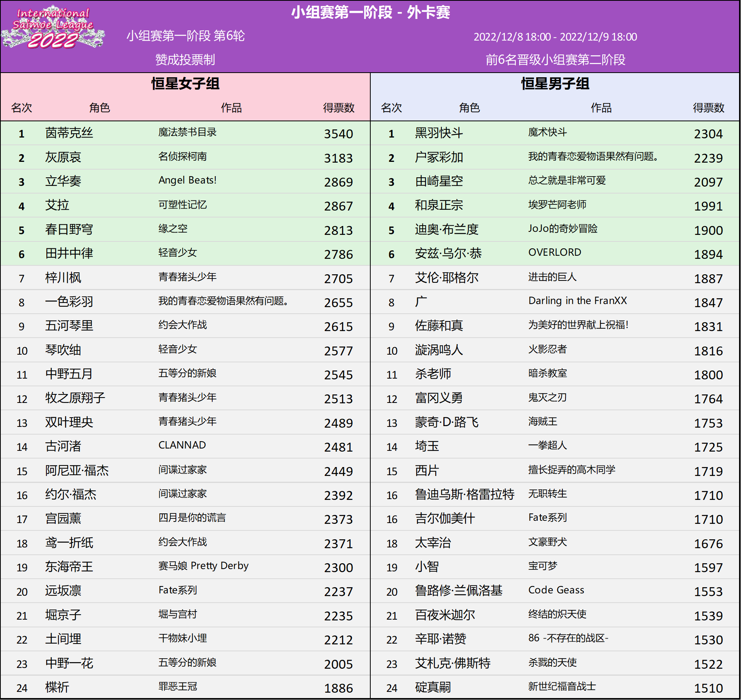Click the work title Darling in the FranXX

pyautogui.click(x=577, y=301)
